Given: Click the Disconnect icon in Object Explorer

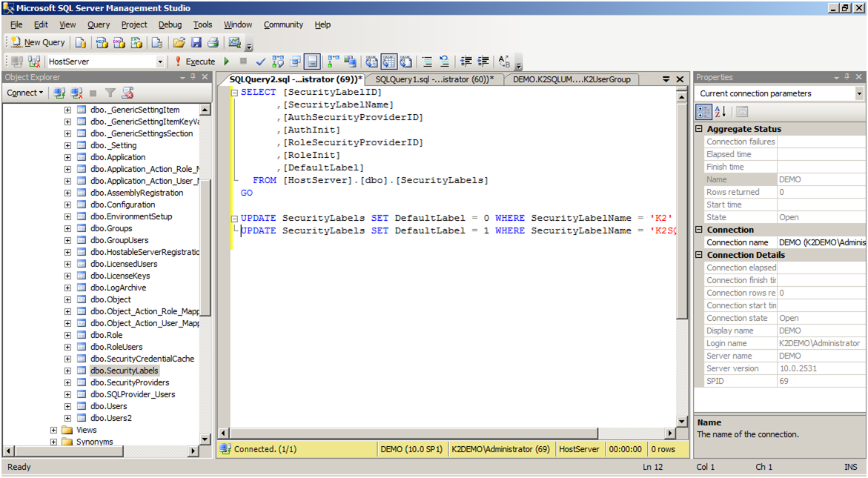Looking at the screenshot, I should point(76,93).
